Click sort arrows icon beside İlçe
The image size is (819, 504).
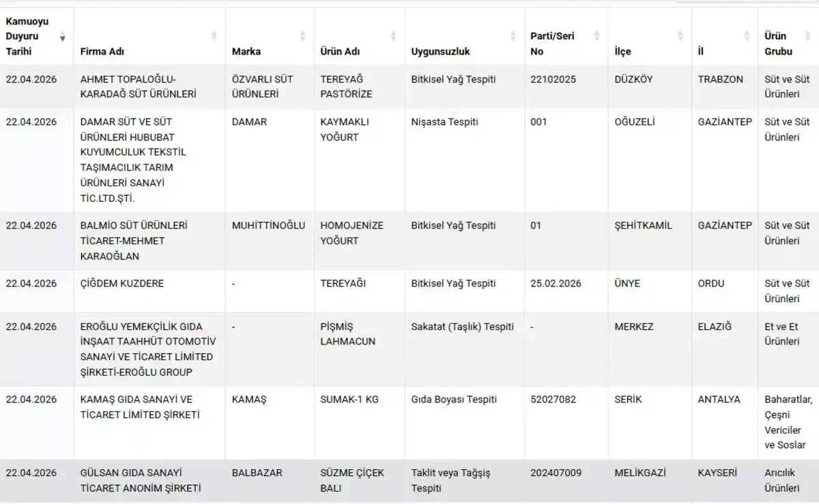680,36
